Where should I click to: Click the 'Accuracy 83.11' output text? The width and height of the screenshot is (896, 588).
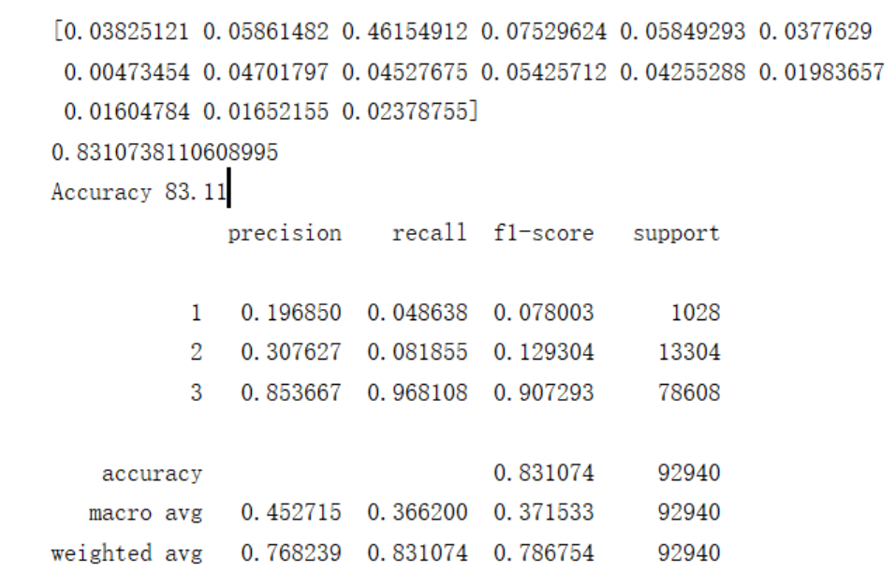pos(139,192)
